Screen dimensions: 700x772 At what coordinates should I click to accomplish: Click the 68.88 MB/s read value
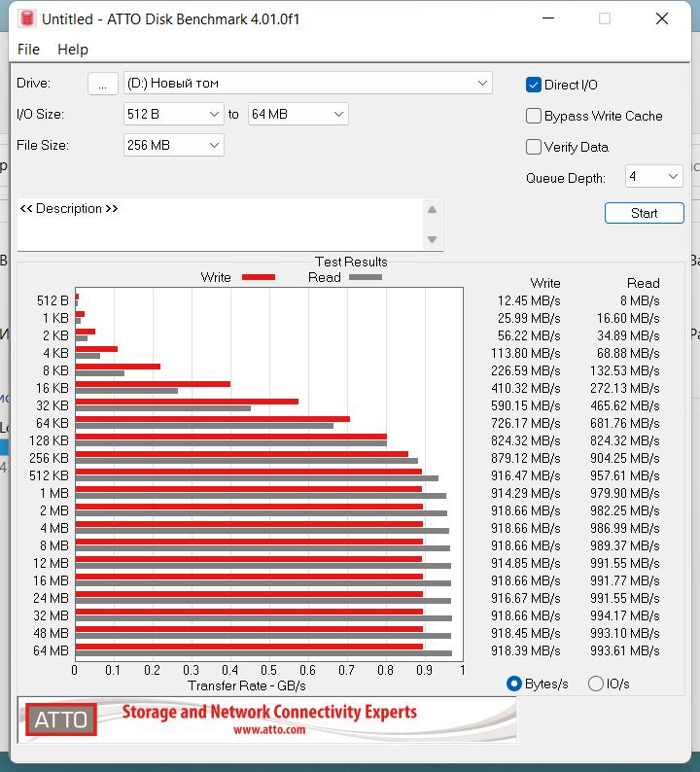628,353
